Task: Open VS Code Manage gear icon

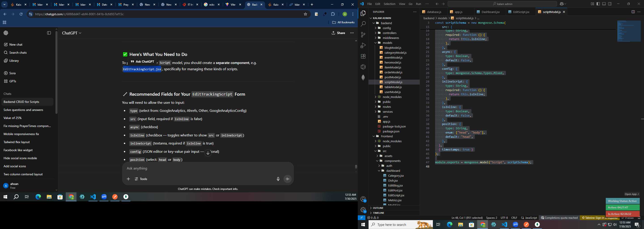Action: point(363,210)
